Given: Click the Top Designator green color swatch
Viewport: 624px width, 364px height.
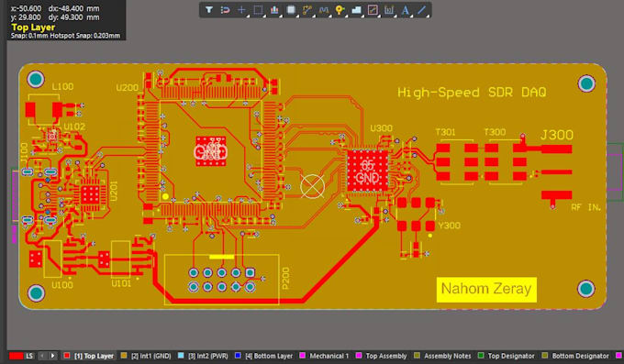Looking at the screenshot, I should tap(481, 356).
